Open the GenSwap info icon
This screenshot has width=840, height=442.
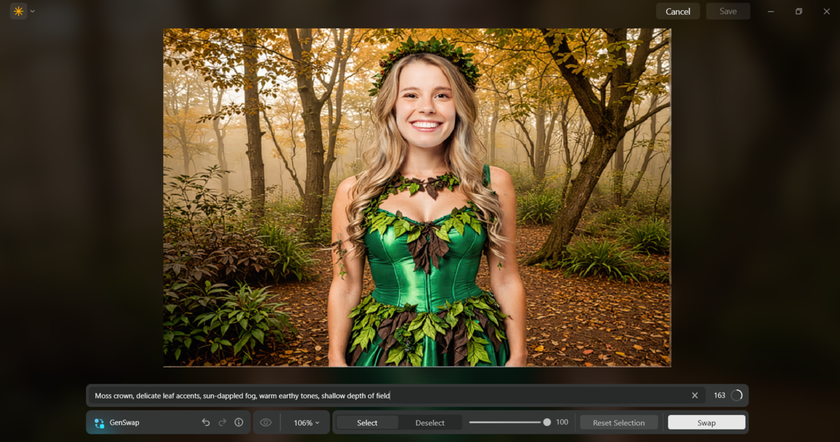(x=239, y=423)
